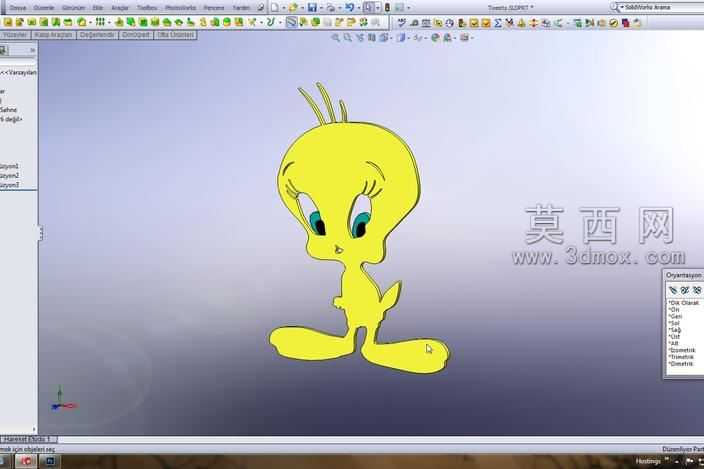Open the Ekle menu
704x469 pixels.
click(x=97, y=8)
